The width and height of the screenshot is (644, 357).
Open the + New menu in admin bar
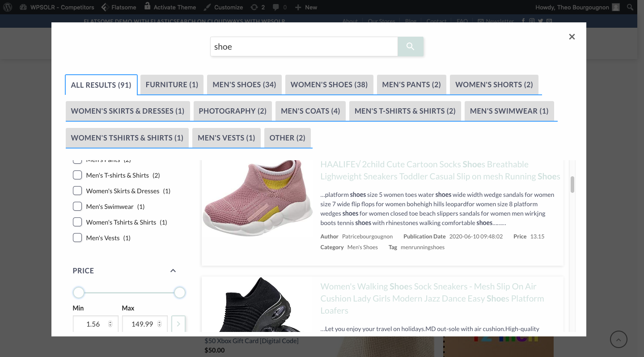coord(306,7)
